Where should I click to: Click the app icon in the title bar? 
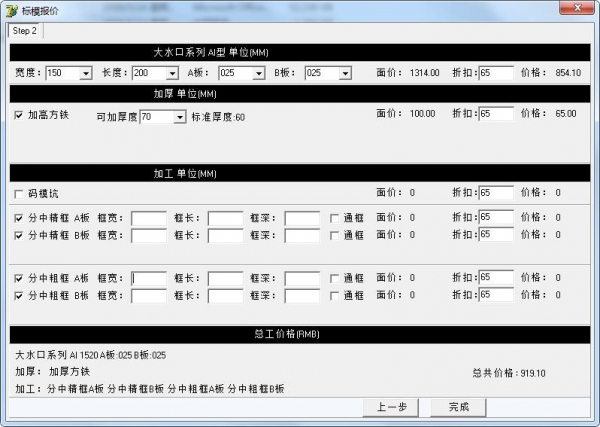click(11, 10)
